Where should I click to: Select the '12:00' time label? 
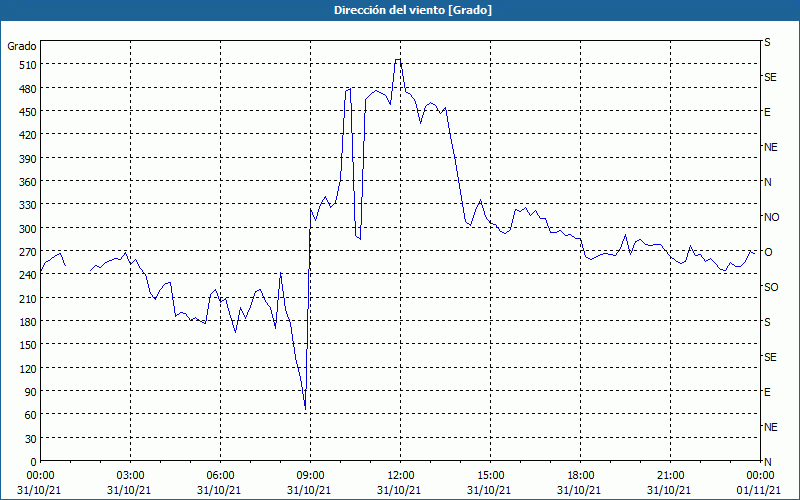pyautogui.click(x=400, y=476)
